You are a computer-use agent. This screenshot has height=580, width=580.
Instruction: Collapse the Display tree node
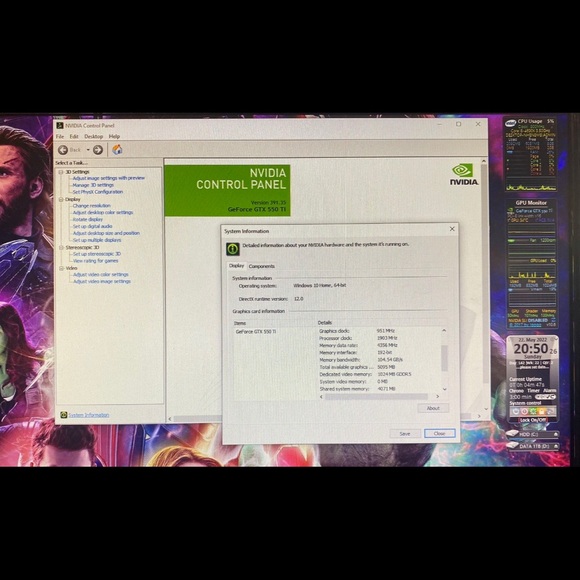[61, 199]
